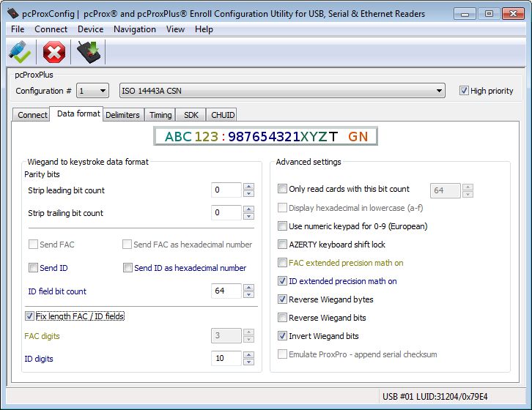Decrease Strip trailing bit count with down arrow
532x410 pixels.
pos(248,217)
